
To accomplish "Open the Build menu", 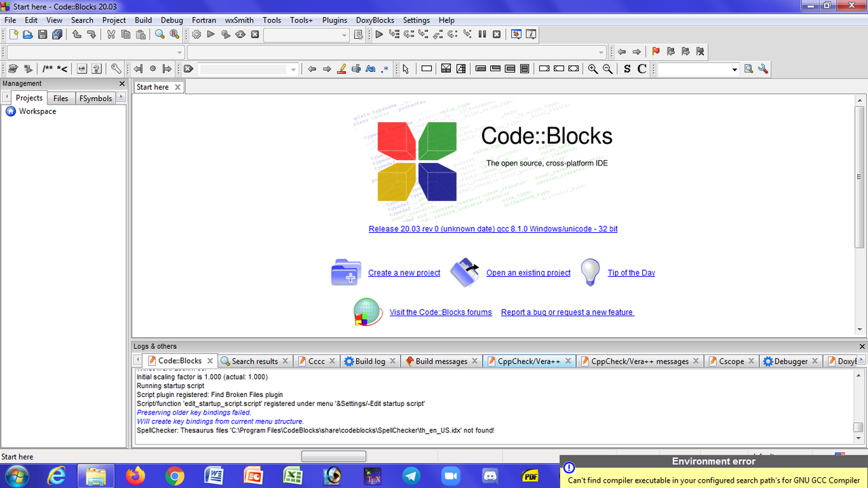I will point(143,20).
